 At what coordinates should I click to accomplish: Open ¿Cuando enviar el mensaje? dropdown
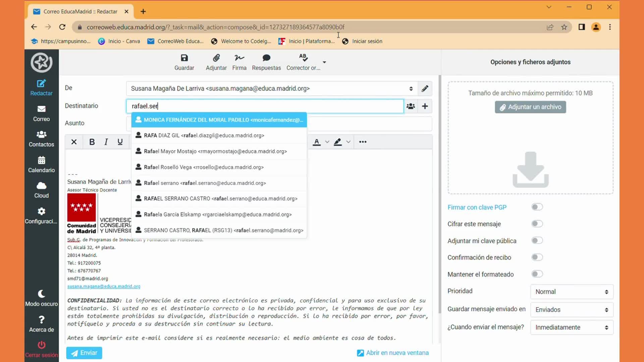tap(572, 327)
